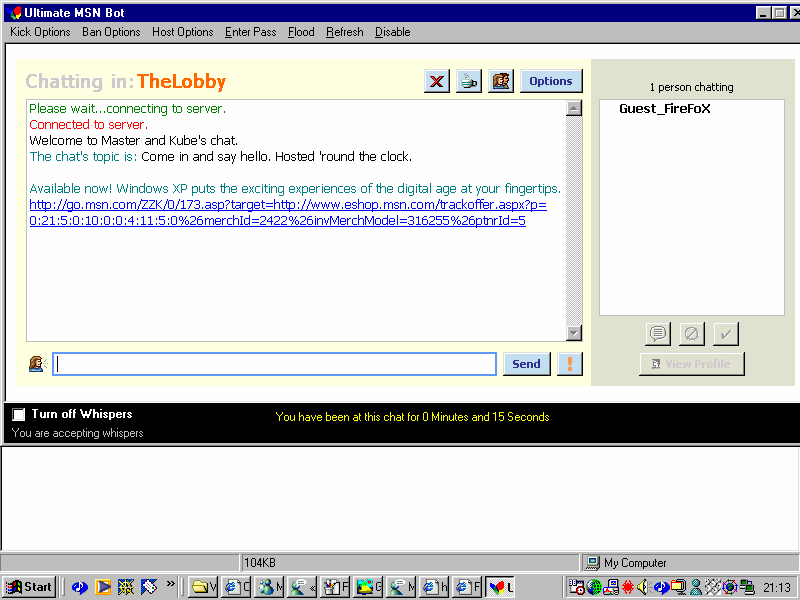Open the Enter Pass menu
This screenshot has width=800, height=600.
251,32
